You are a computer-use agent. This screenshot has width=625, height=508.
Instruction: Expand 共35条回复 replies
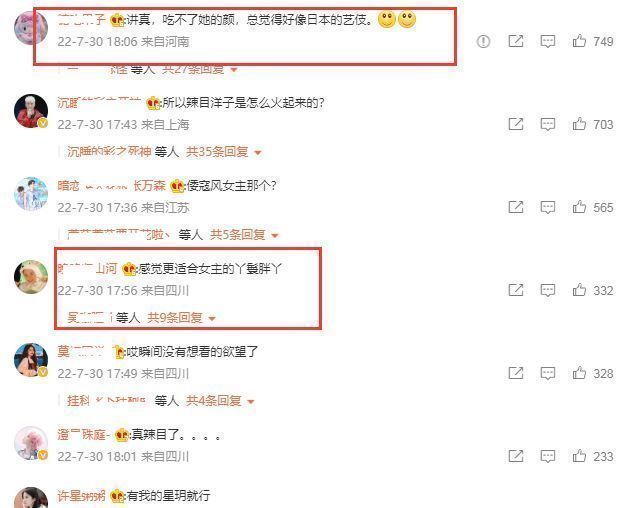(223, 152)
